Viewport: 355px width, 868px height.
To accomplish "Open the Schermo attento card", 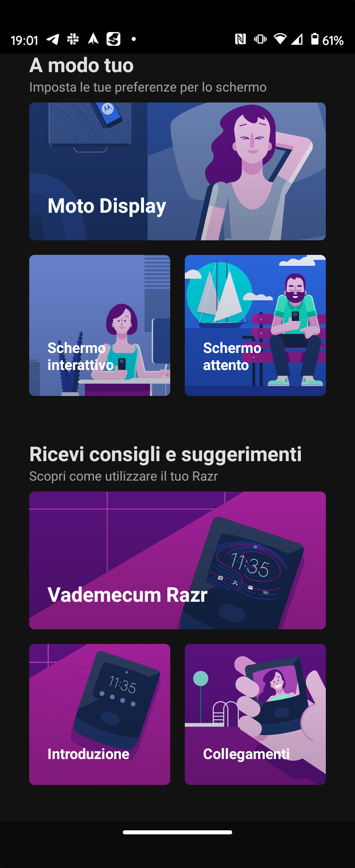I will (255, 325).
